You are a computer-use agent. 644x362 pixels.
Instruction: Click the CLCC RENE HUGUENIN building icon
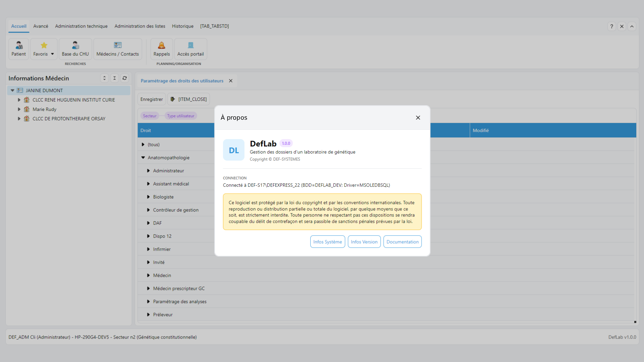(26, 100)
